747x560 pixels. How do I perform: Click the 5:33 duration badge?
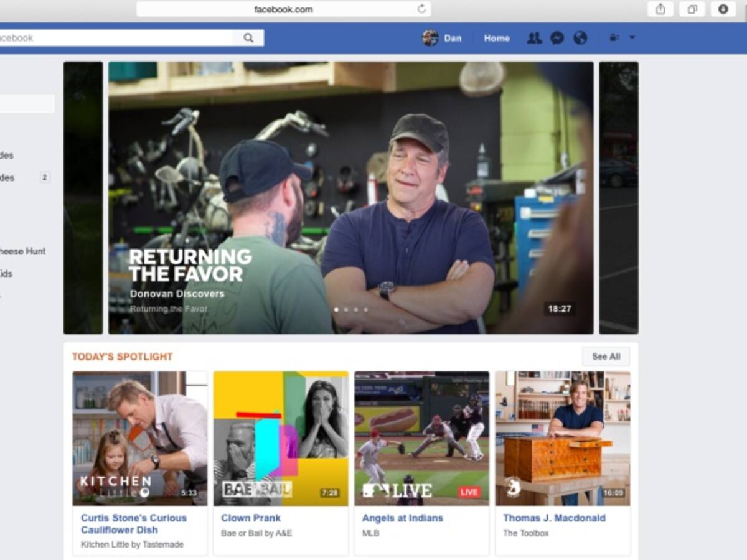pyautogui.click(x=189, y=493)
